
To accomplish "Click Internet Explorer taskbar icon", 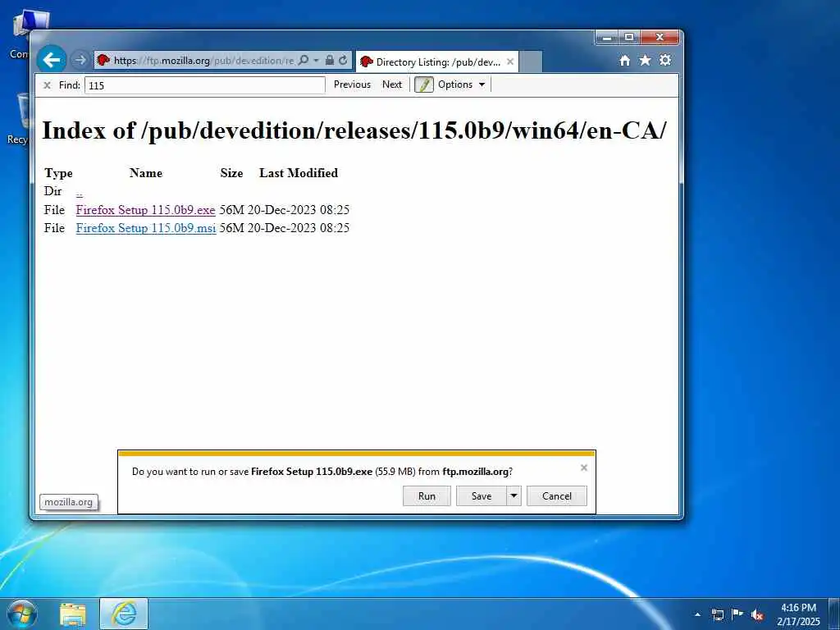I will 124,614.
